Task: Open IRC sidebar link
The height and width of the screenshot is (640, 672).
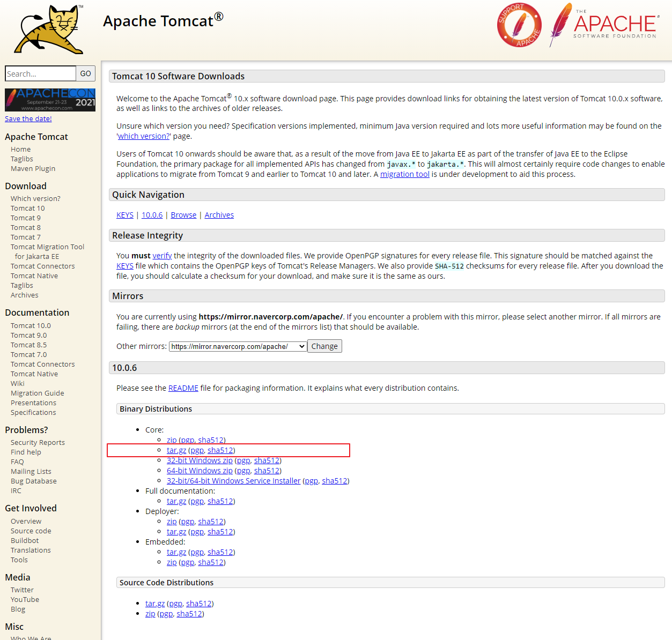Action: [x=16, y=490]
